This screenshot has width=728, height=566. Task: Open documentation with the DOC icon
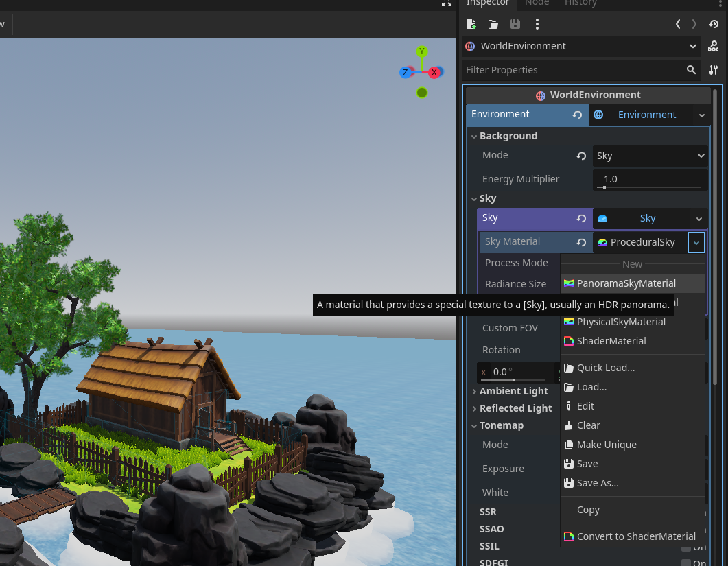[x=714, y=46]
